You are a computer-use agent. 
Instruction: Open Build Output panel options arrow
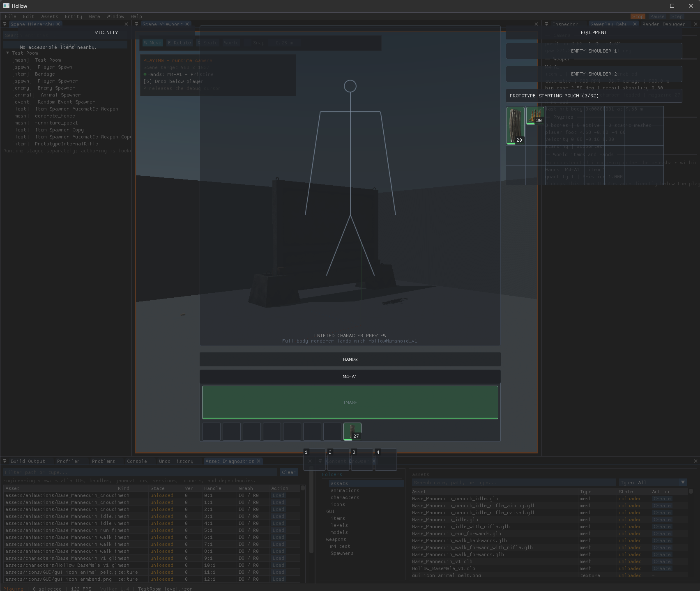tap(5, 461)
